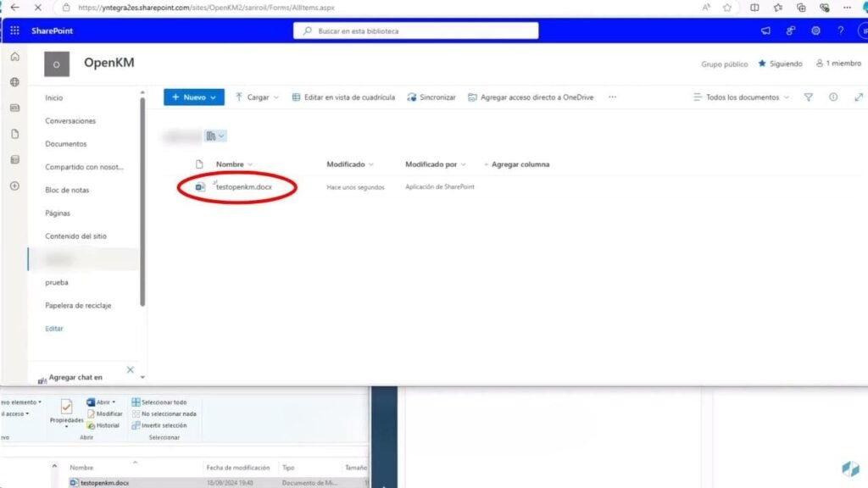The width and height of the screenshot is (868, 488).
Task: Open Papelera de reciclaje in navigation
Action: point(78,305)
